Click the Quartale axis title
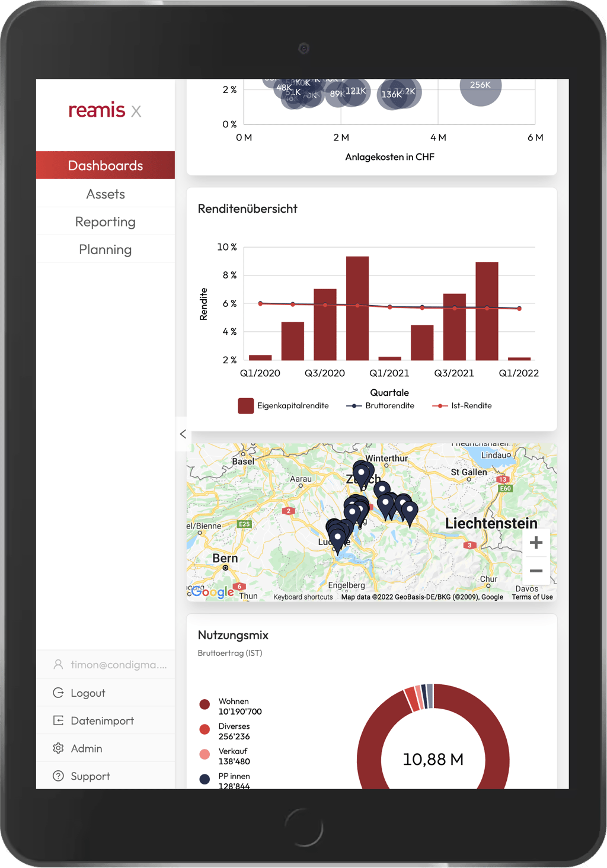Image resolution: width=607 pixels, height=868 pixels. tap(389, 392)
